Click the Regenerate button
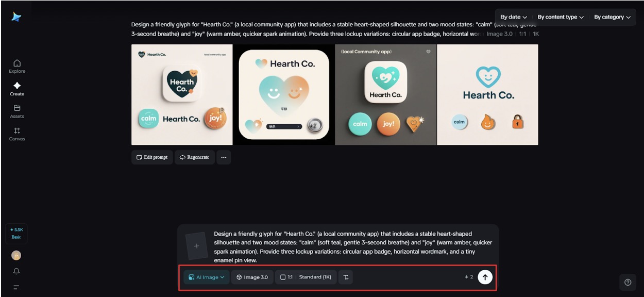Image resolution: width=644 pixels, height=297 pixels. pos(195,157)
